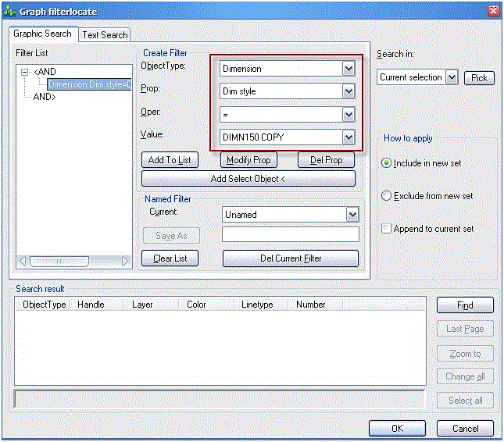
Task: Click the Filter List scroll right arrow
Action: [x=125, y=261]
